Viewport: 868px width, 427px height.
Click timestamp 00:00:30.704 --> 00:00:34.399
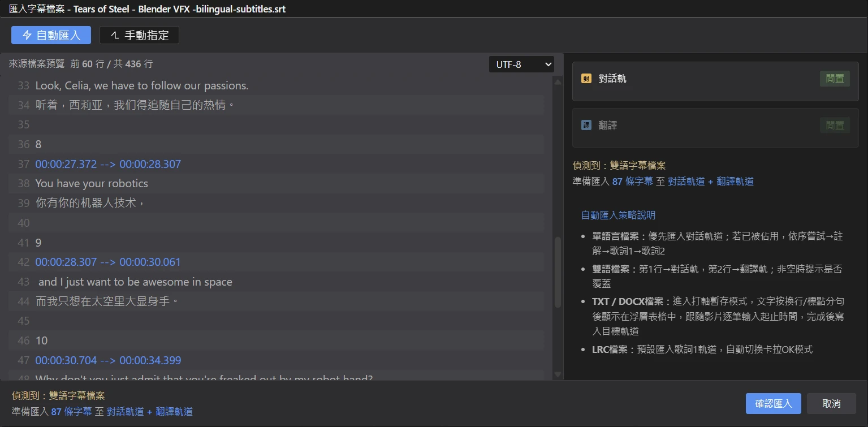(108, 360)
